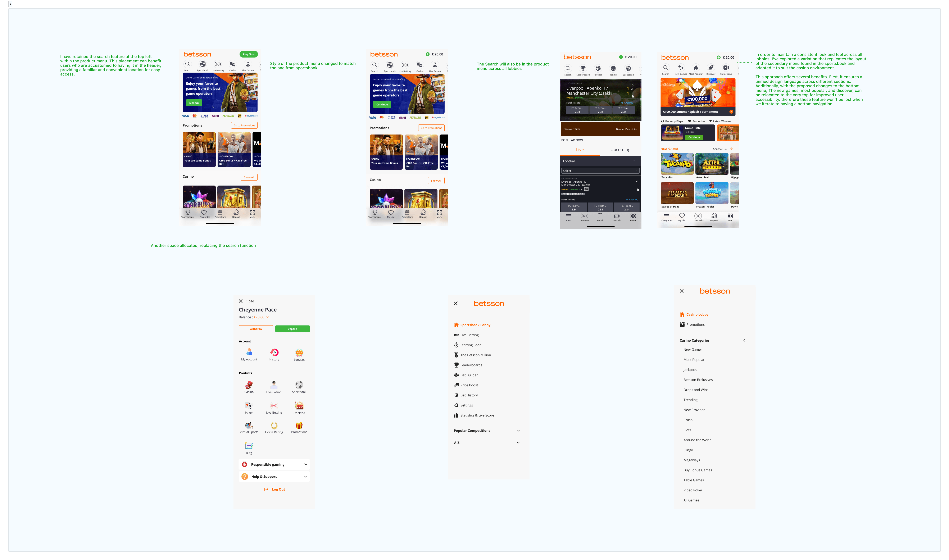Click the Withdraw button
The height and width of the screenshot is (560, 949).
256,329
